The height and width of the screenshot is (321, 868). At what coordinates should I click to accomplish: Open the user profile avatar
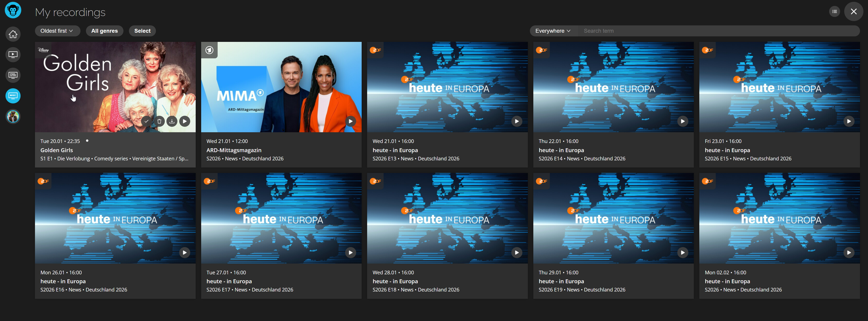click(13, 116)
